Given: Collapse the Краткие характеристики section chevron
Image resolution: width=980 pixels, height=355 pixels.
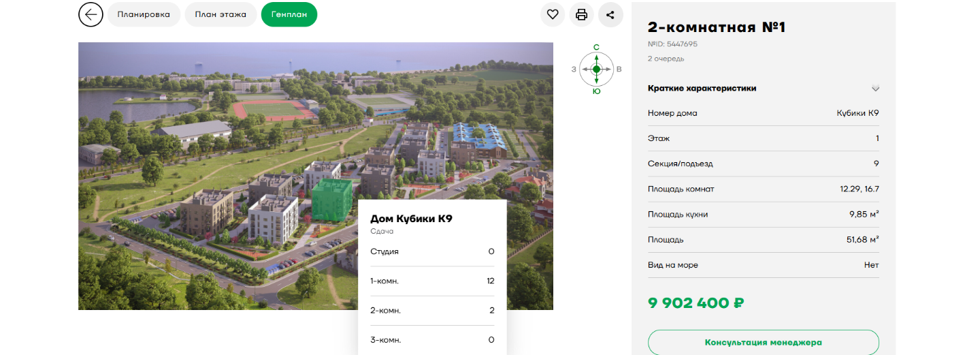Looking at the screenshot, I should [x=876, y=89].
